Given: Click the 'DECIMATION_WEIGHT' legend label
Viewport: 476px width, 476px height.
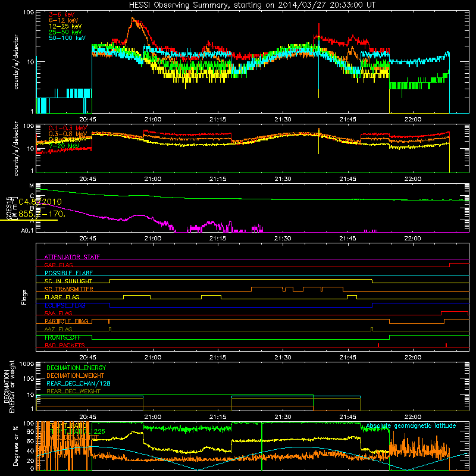Looking at the screenshot, I should [x=76, y=376].
